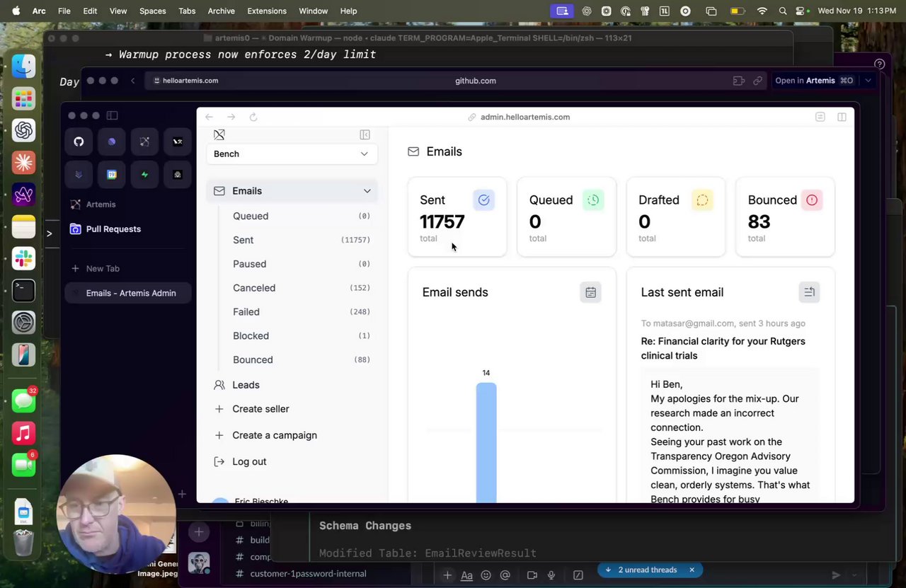The image size is (906, 588).
Task: Open the pinned Linear purple circle favorite
Action: 112,142
